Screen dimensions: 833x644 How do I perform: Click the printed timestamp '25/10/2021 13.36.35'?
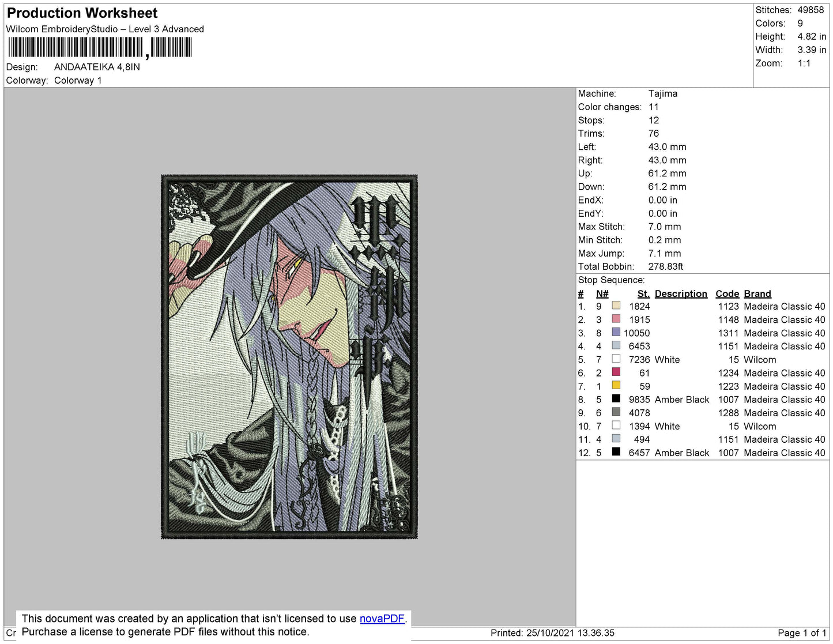[x=570, y=632]
